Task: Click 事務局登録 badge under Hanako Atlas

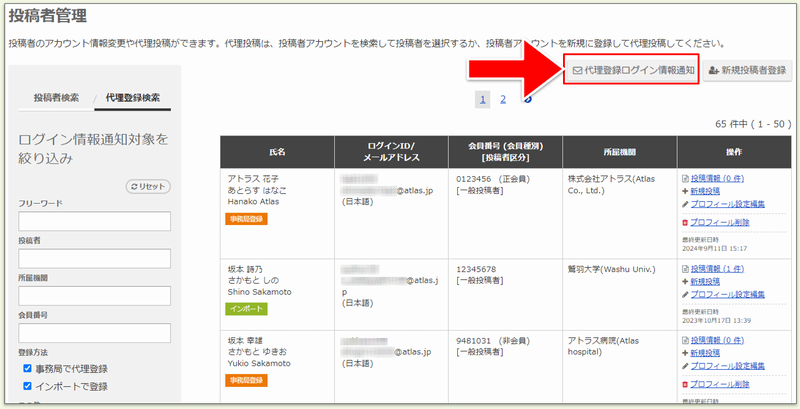Action: click(x=246, y=219)
